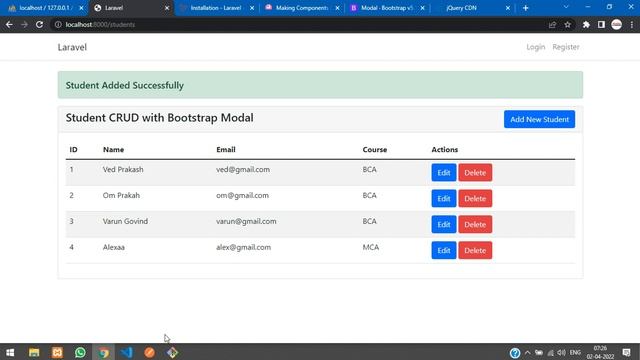This screenshot has height=360, width=640.
Task: Click Get Help tray icon
Action: pos(515,353)
